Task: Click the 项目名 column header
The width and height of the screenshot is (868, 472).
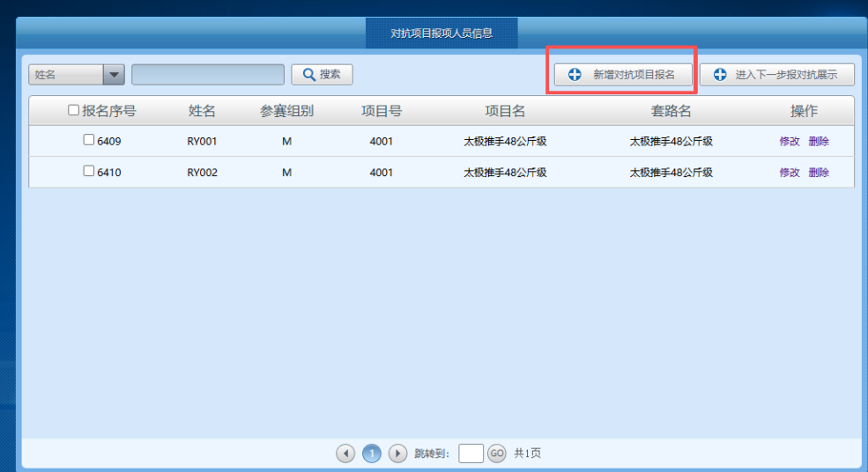Action: pos(505,111)
